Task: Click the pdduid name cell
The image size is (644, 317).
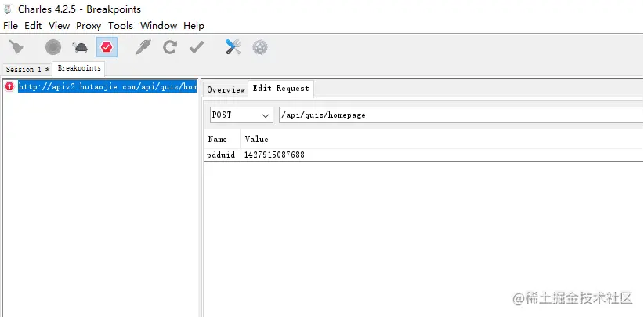Action: point(223,155)
